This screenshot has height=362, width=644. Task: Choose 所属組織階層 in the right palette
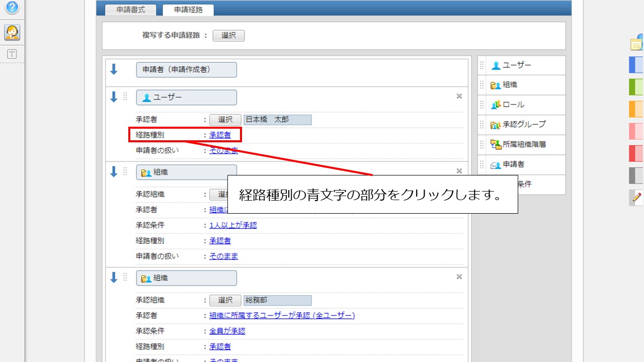[523, 144]
